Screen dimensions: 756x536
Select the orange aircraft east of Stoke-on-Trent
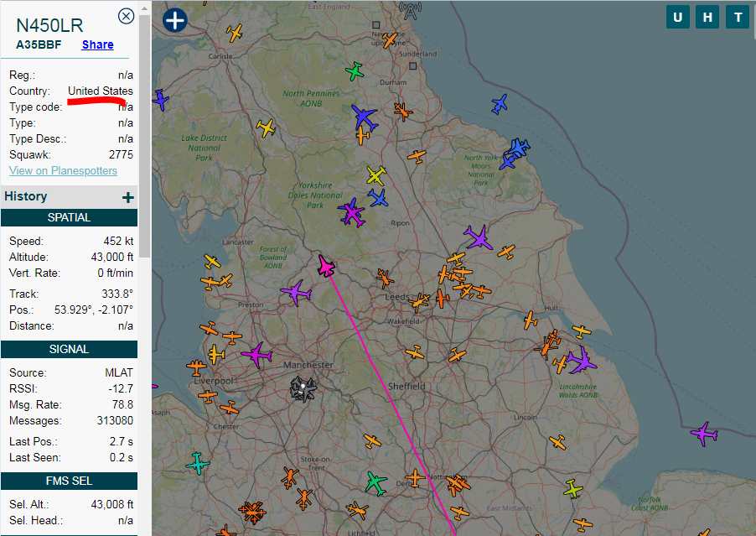[x=372, y=440]
